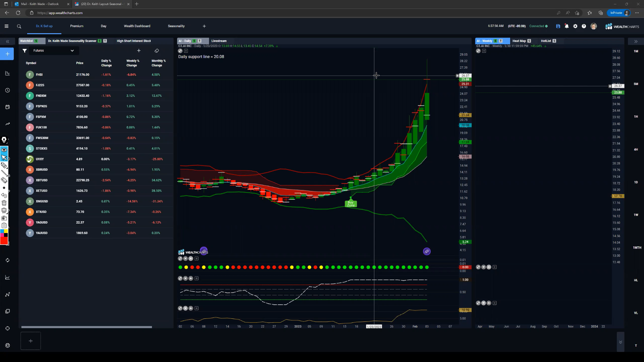Viewport: 644px width, 362px height.
Task: Click the browser address bar URL
Action: point(60,13)
